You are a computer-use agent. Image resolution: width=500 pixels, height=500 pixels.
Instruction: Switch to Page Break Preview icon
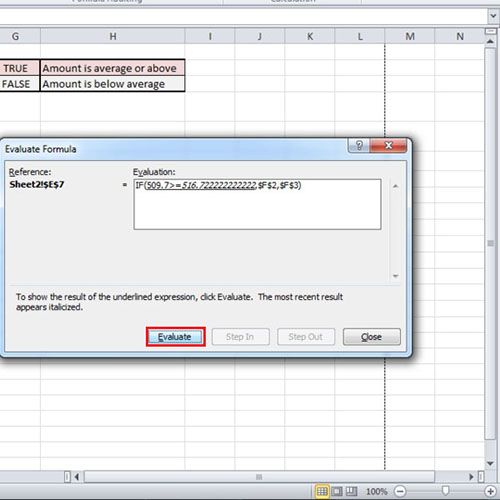point(351,491)
